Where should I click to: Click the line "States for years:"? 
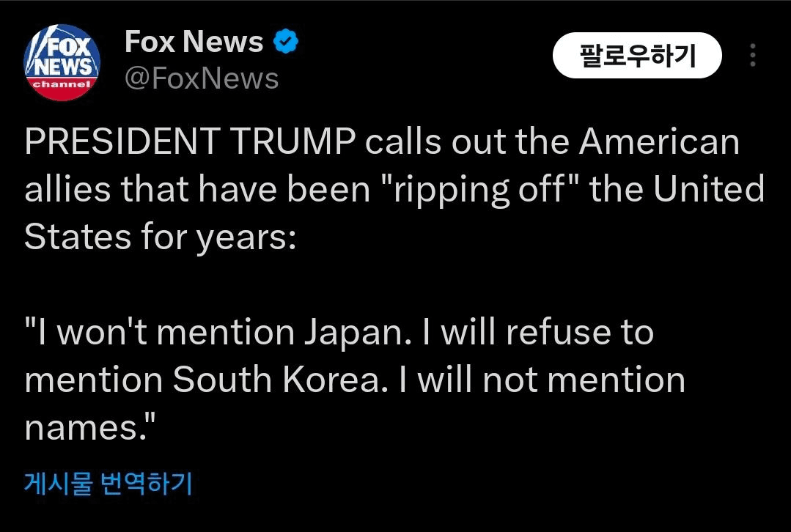[160, 237]
